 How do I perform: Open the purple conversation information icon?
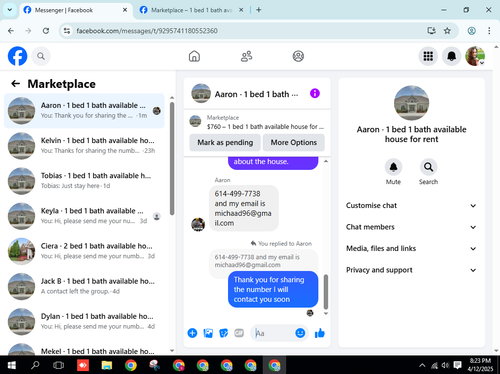tap(315, 93)
